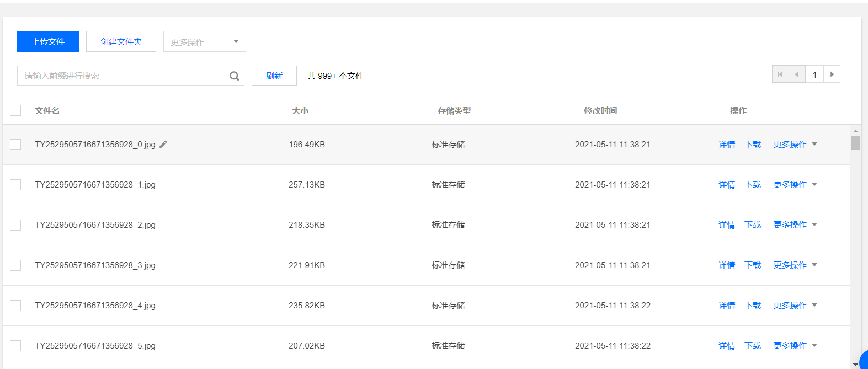Image resolution: width=868 pixels, height=369 pixels.
Task: Click the size value 218.35KB
Action: tap(307, 225)
